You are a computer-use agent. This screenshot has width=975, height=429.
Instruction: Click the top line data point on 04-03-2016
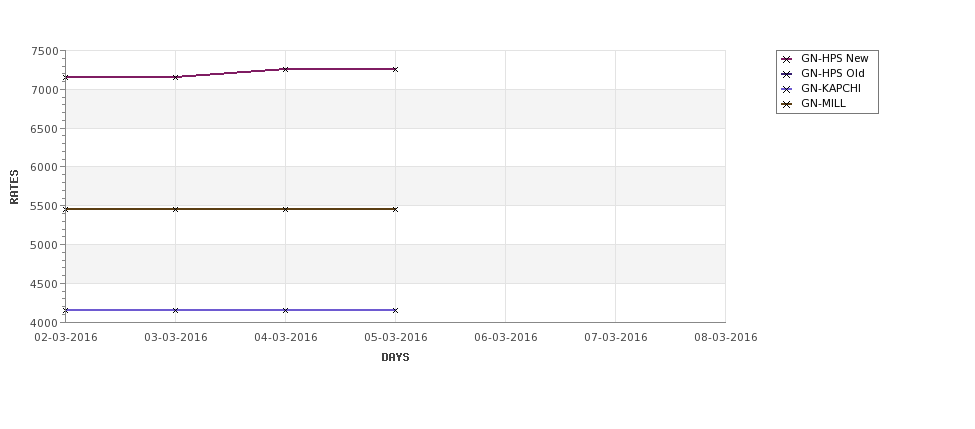pos(285,69)
